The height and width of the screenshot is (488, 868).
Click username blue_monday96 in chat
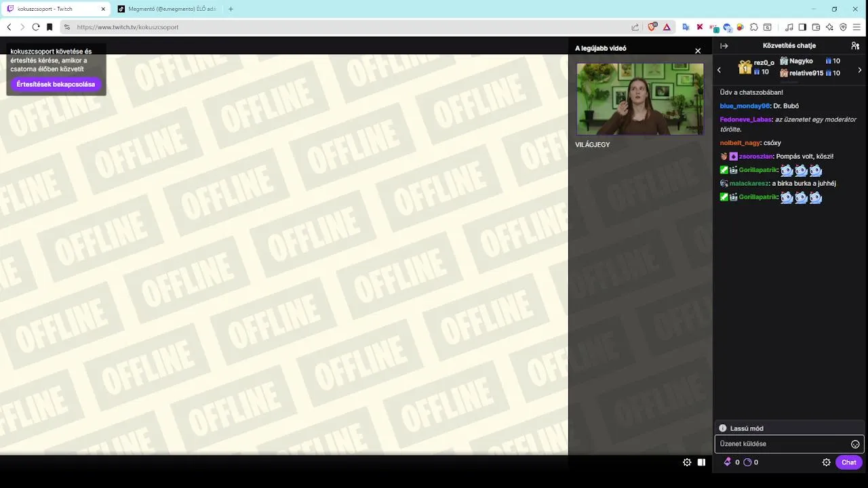[x=745, y=106]
